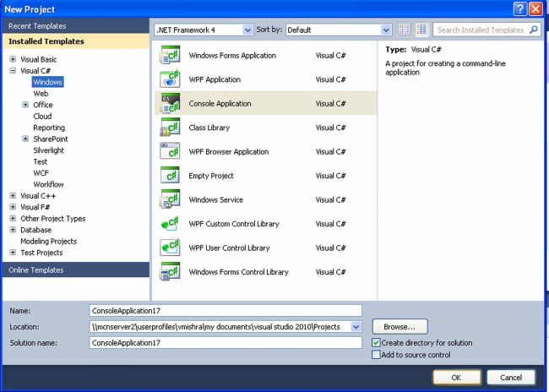Expand the Database tree node
The image size is (549, 392).
point(13,230)
